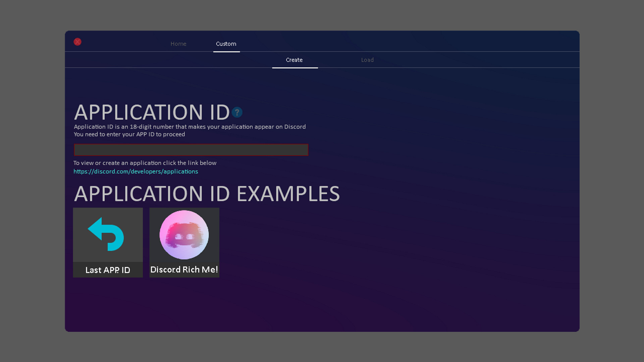Switch to the Home tab

pos(178,44)
